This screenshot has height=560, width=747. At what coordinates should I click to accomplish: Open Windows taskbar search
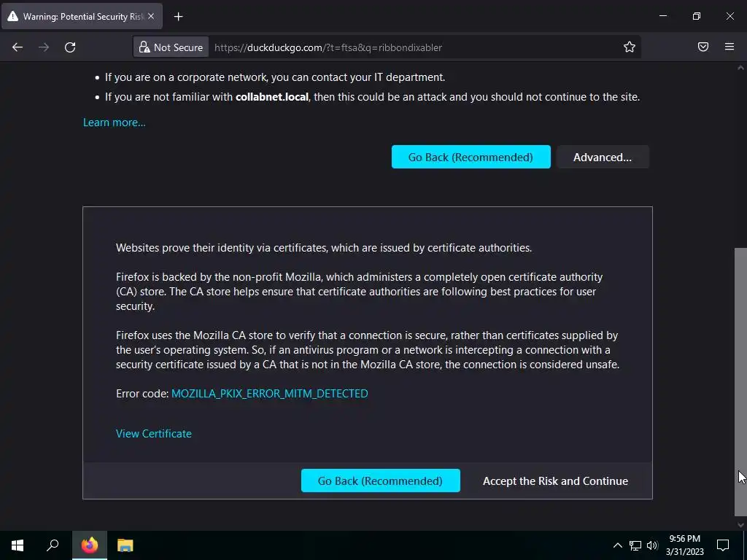coord(53,545)
